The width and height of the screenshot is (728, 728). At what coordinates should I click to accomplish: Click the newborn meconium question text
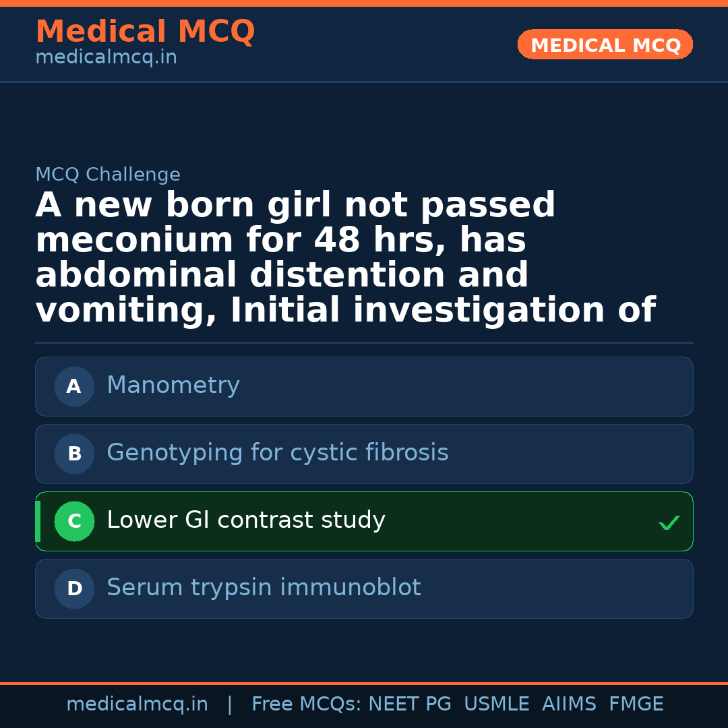(345, 258)
